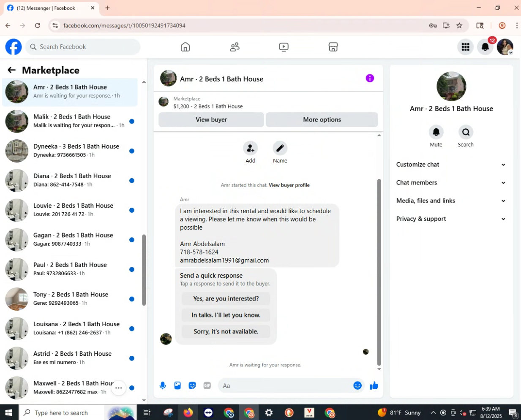The image size is (521, 420).
Task: Go to Home feed icon
Action: [x=185, y=47]
